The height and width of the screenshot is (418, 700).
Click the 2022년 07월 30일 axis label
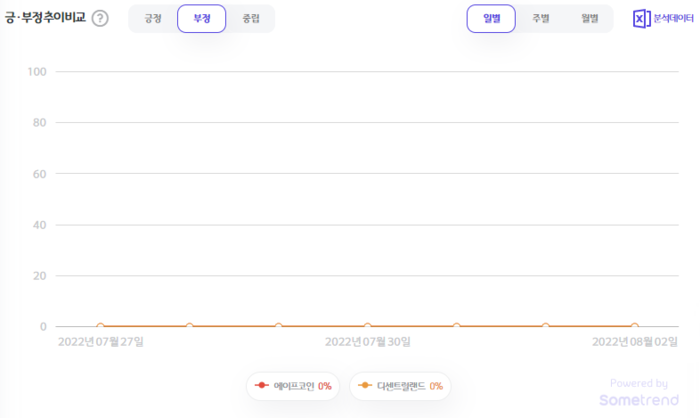(x=367, y=342)
